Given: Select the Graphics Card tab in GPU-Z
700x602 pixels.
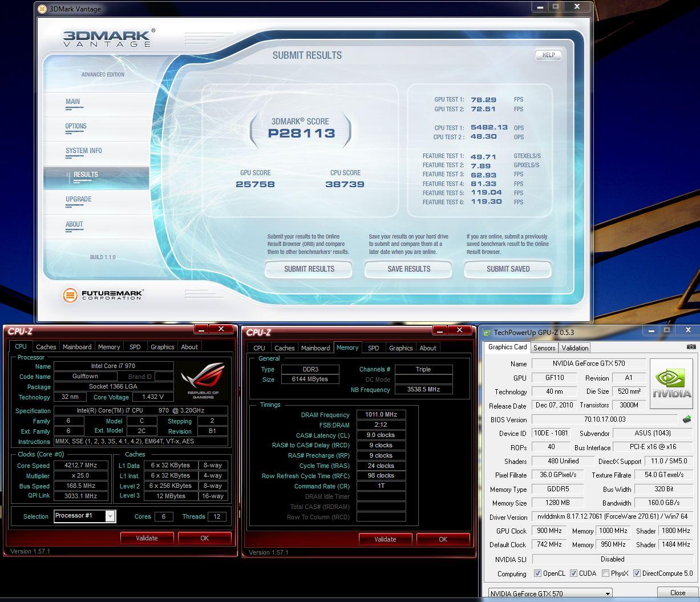Looking at the screenshot, I should pyautogui.click(x=508, y=347).
